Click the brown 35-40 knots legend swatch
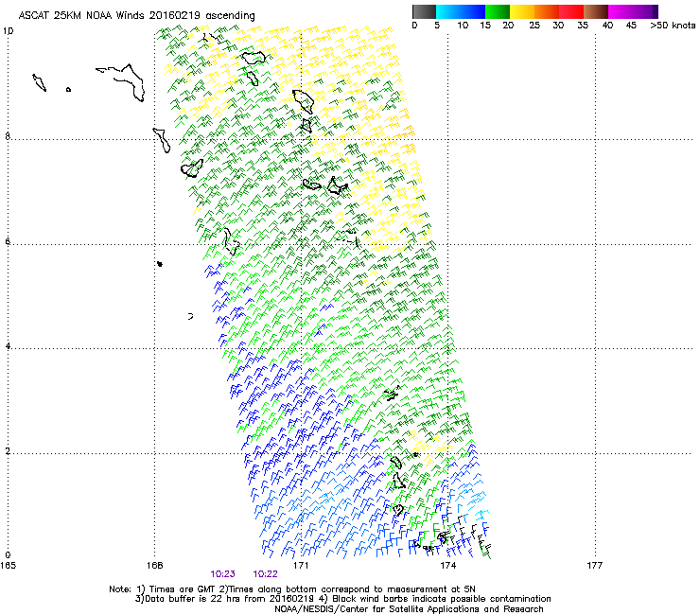The width and height of the screenshot is (700, 615). tap(596, 11)
